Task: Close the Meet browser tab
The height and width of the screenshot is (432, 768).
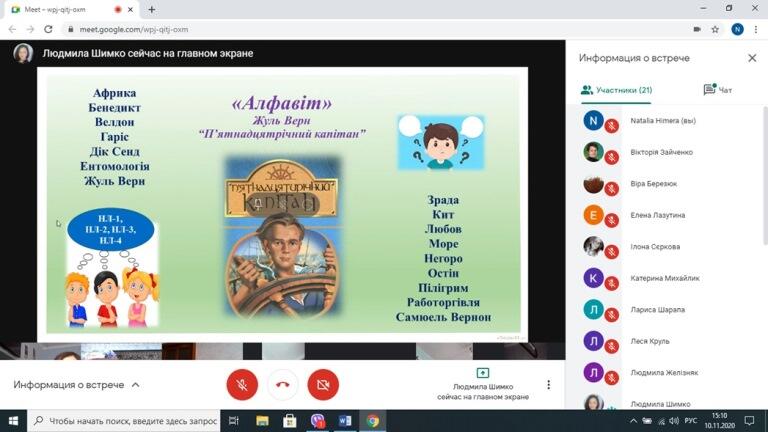Action: pyautogui.click(x=130, y=9)
